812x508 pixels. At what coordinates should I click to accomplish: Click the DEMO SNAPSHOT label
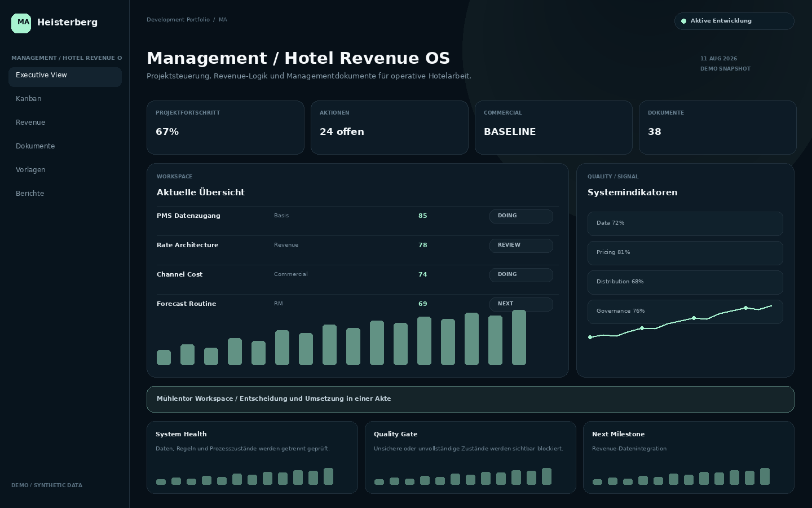(x=725, y=69)
